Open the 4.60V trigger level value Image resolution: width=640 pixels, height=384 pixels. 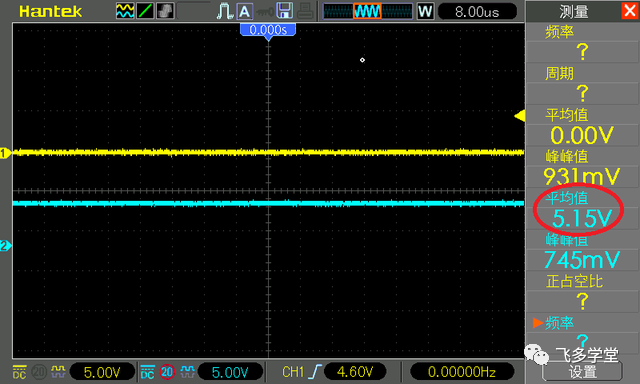click(355, 372)
